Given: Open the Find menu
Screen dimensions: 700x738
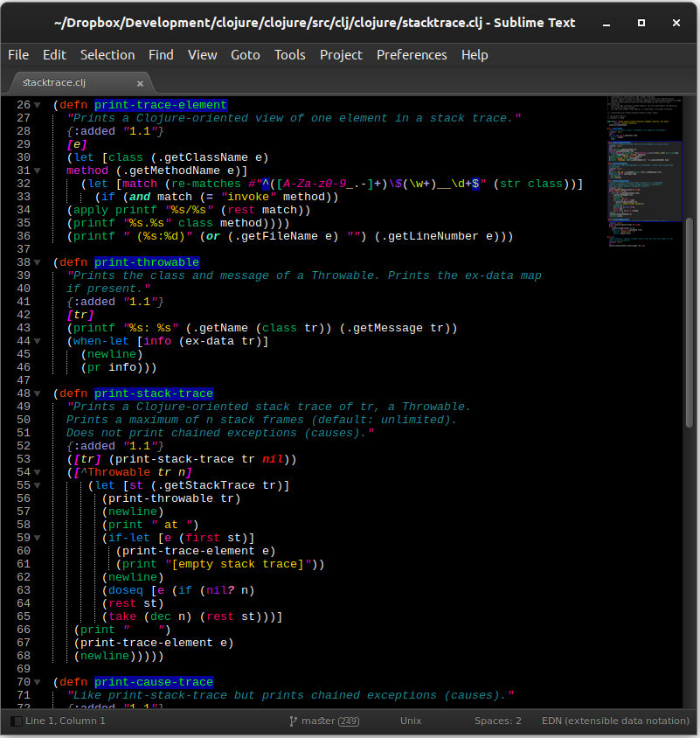Looking at the screenshot, I should [x=161, y=54].
